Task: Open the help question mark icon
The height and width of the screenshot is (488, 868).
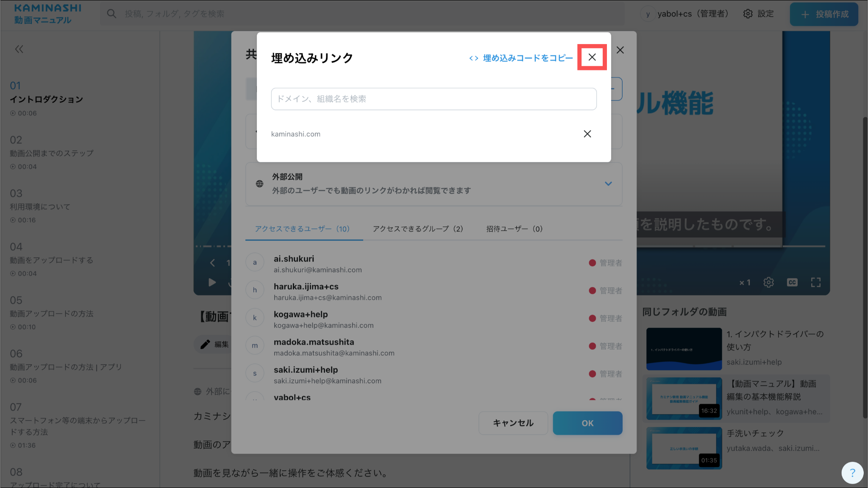Action: pos(852,472)
